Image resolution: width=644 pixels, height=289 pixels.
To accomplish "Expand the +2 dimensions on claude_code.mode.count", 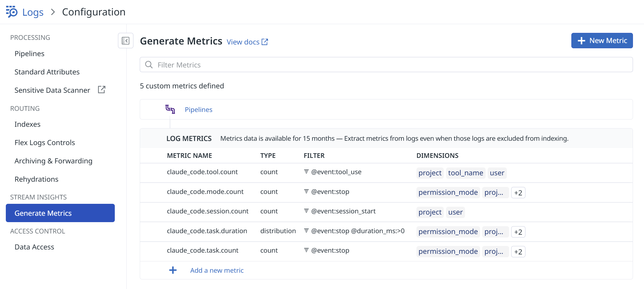I will click(x=518, y=192).
